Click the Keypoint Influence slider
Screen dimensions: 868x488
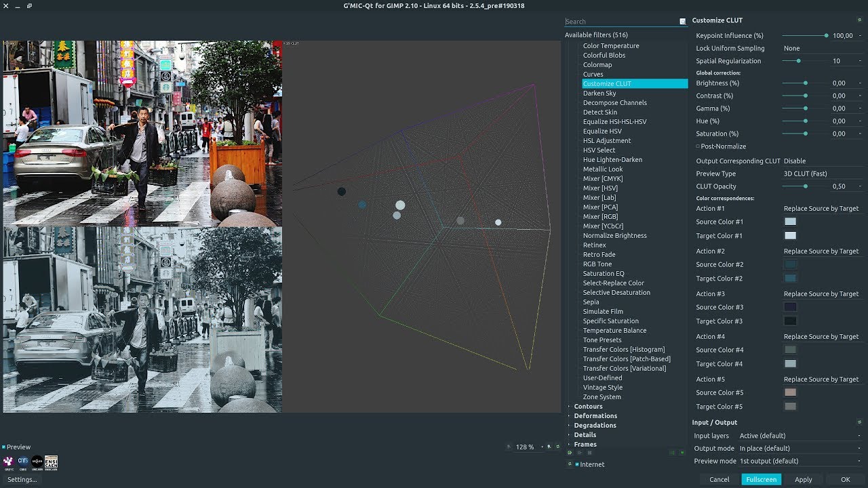click(x=806, y=35)
